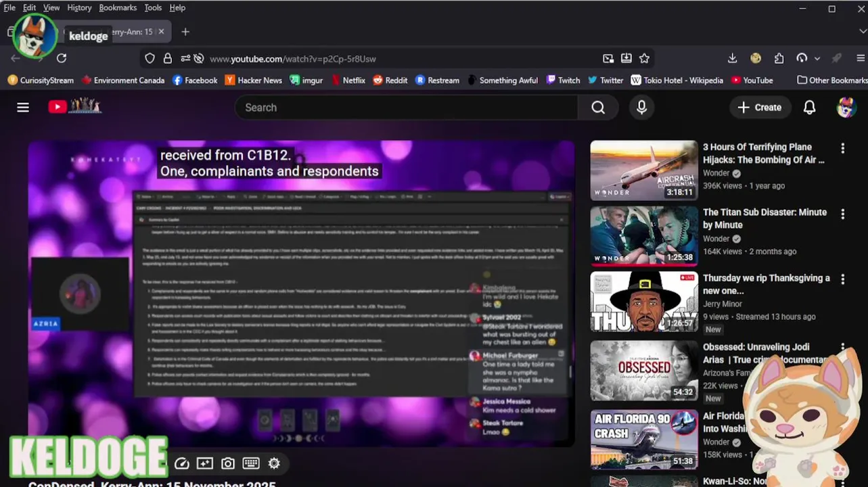Click the address bar URL
This screenshot has height=487, width=868.
pos(293,59)
